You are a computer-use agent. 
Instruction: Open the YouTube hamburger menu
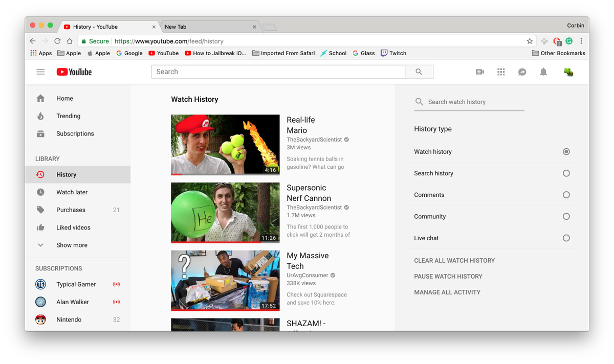coord(40,72)
